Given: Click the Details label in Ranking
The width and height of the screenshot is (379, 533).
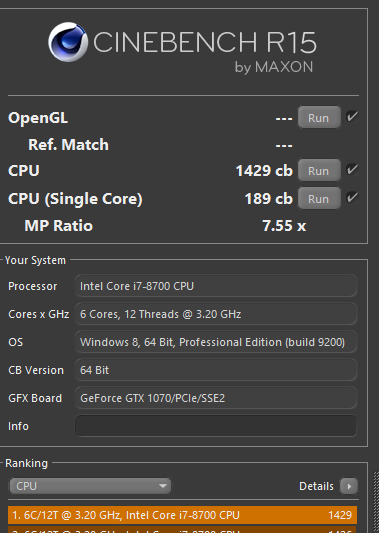Looking at the screenshot, I should [316, 486].
